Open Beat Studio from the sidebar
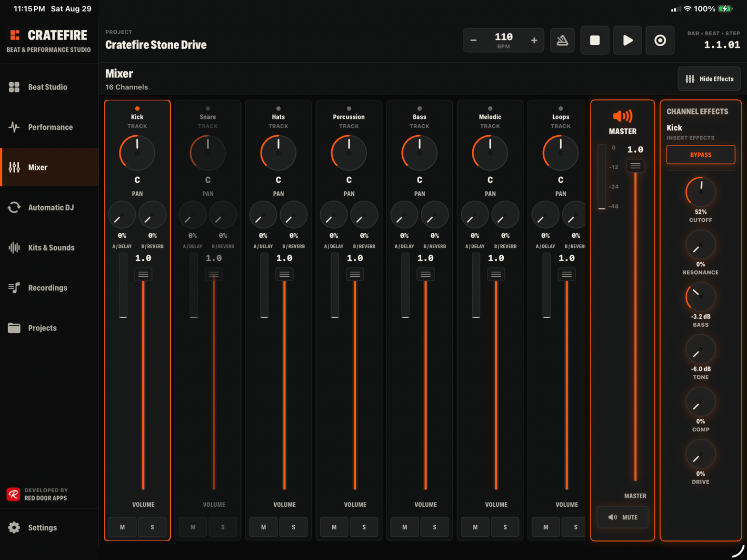Screen dimensions: 747x560 pos(49,87)
